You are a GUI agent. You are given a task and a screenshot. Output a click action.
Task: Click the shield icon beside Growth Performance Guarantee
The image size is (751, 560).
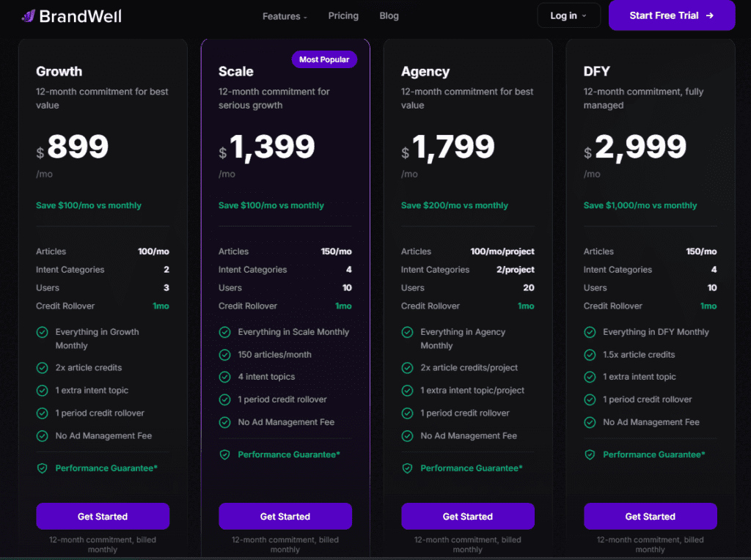42,468
